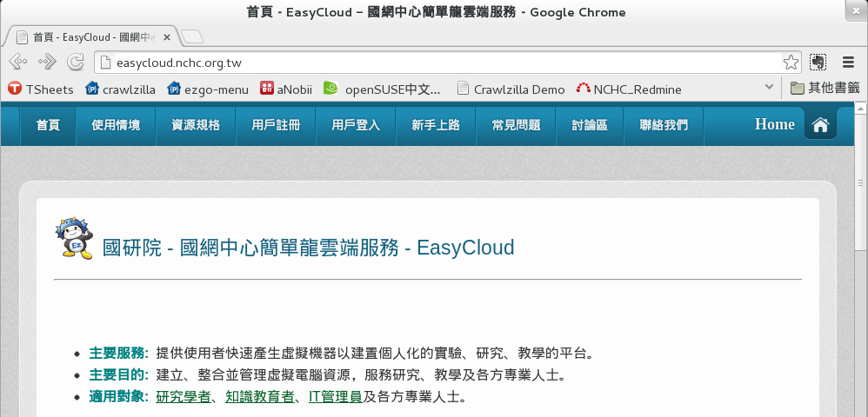Click the page scrollbar up arrow
The height and width of the screenshot is (417, 868).
[860, 109]
